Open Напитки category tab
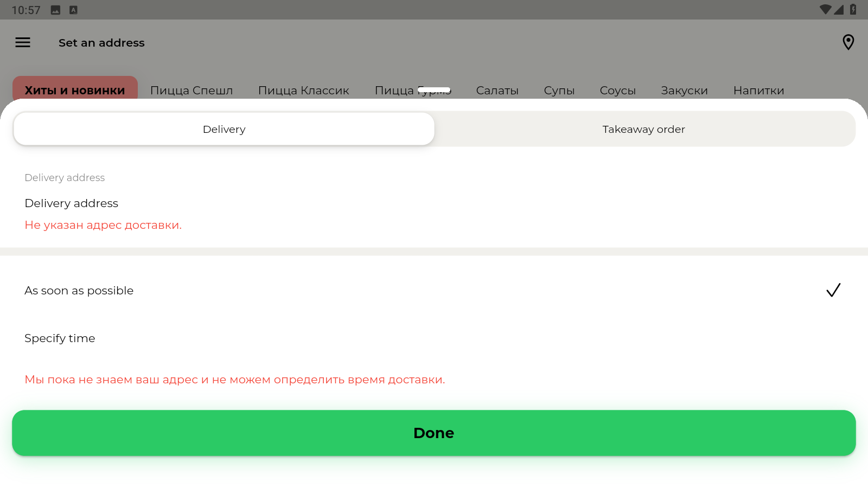Viewport: 868px width, 488px height. pyautogui.click(x=759, y=91)
